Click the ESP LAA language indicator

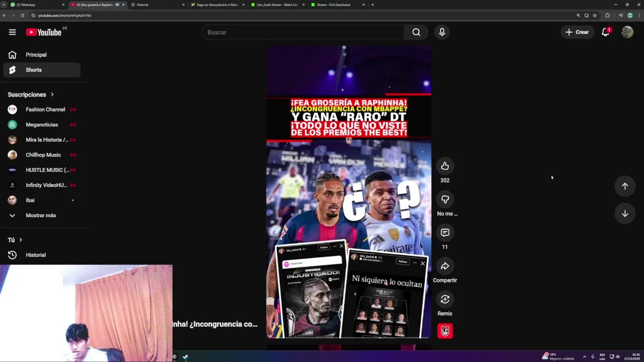602,357
